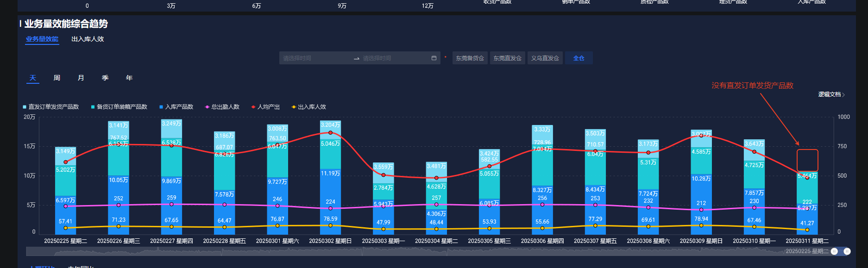Click the left handle of the zoom slider
This screenshot has height=268, width=868.
pyautogui.click(x=834, y=251)
